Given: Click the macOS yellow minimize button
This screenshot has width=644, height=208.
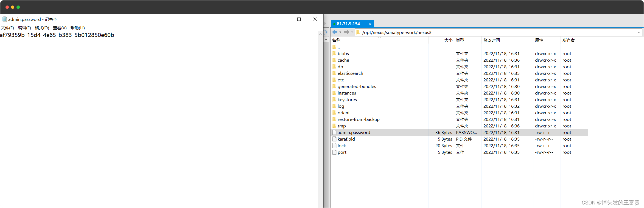Looking at the screenshot, I should pyautogui.click(x=13, y=7).
